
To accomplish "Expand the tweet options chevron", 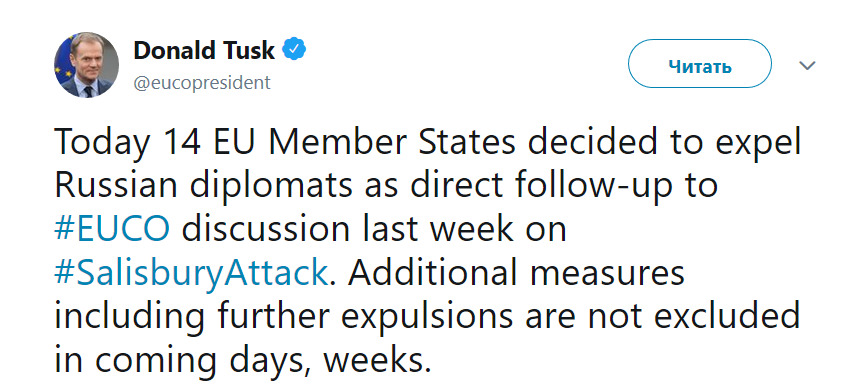I will point(807,66).
